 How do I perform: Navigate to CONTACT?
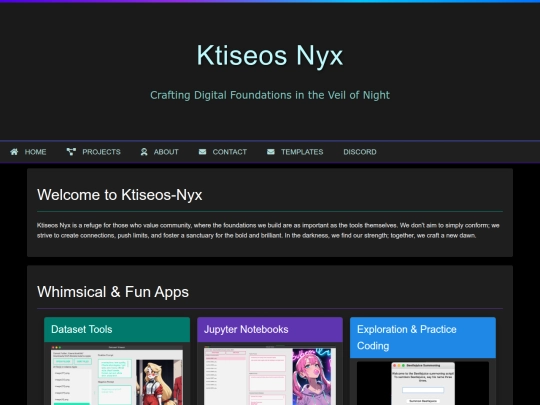[x=222, y=152]
